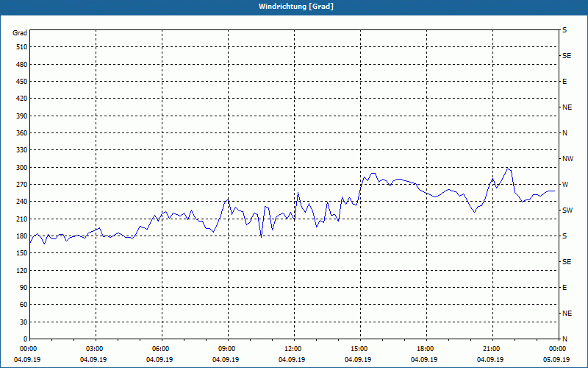588x368 pixels.
Task: Click the 05.09.19 date label
Action: (556, 360)
